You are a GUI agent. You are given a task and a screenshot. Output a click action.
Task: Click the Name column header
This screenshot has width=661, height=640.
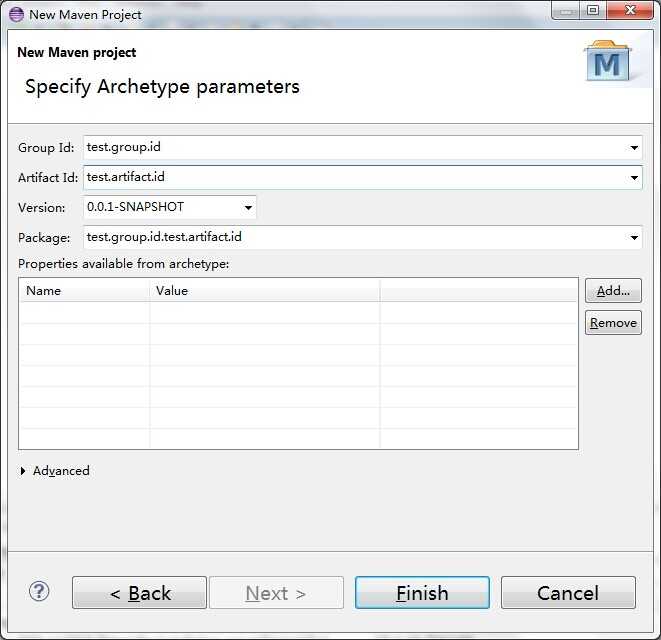pyautogui.click(x=84, y=290)
